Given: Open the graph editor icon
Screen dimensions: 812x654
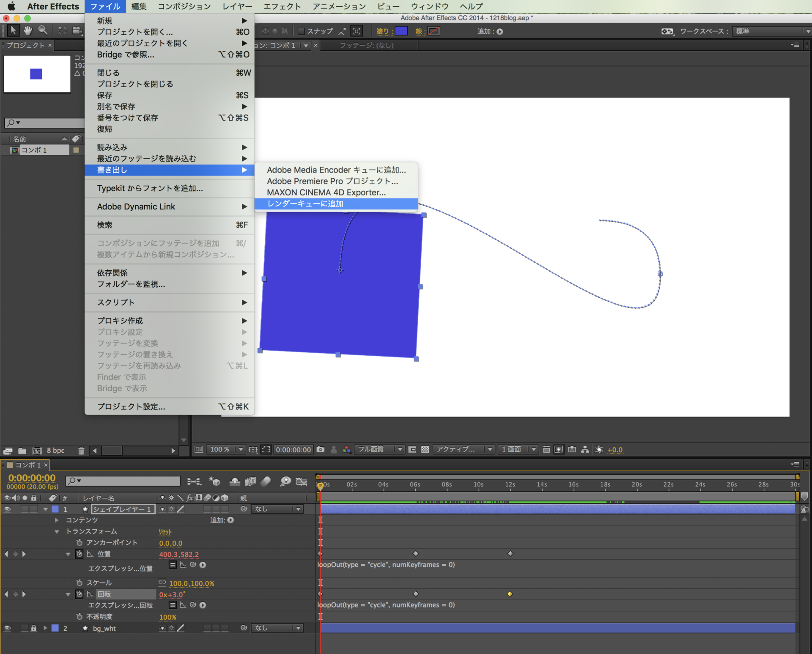Looking at the screenshot, I should point(302,481).
